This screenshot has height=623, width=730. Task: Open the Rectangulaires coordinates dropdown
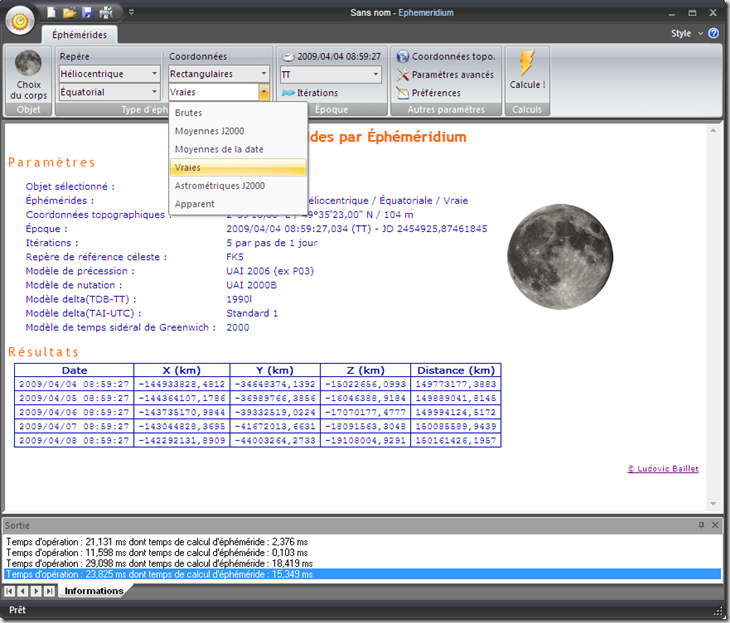[219, 74]
